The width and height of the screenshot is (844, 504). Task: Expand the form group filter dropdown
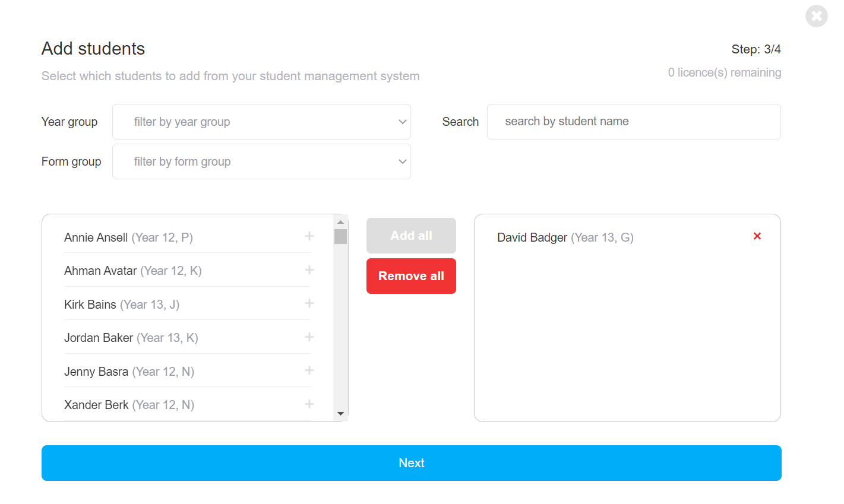pos(261,161)
